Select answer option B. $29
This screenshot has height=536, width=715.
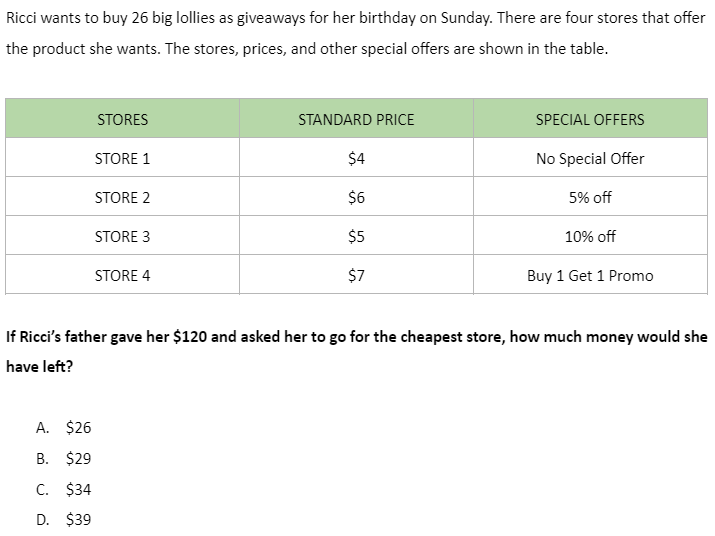63,458
